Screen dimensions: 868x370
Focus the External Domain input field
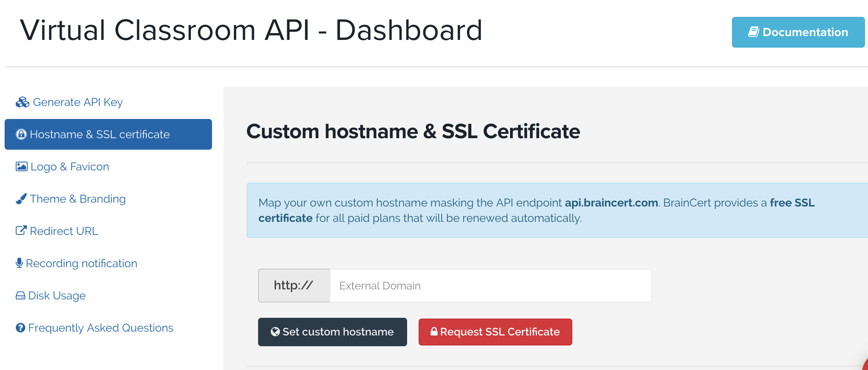(490, 286)
